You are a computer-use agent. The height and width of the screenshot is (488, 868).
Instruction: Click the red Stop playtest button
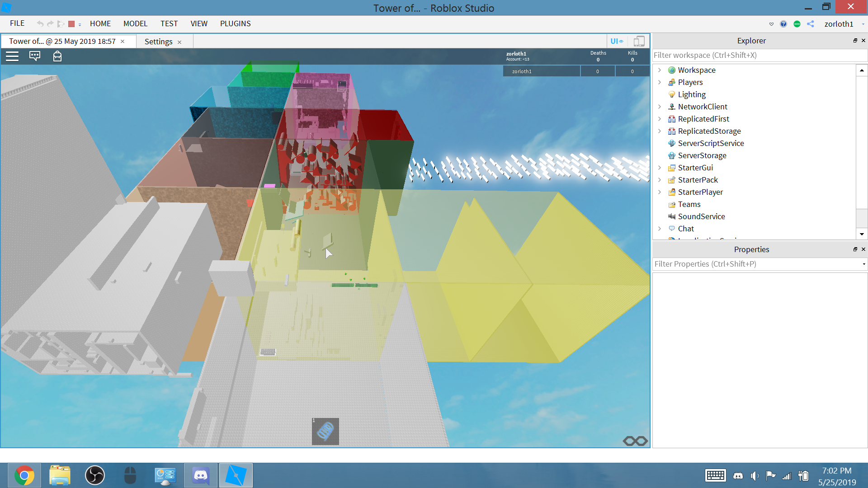(71, 24)
